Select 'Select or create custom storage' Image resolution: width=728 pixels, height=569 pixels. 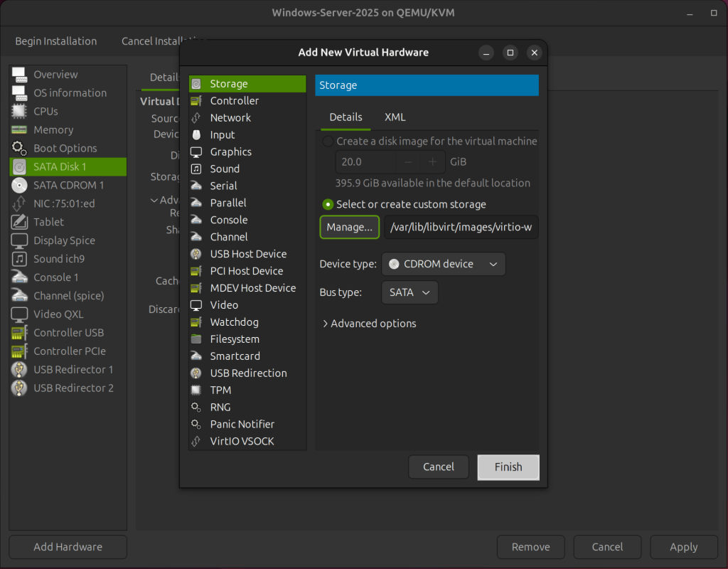pos(328,204)
